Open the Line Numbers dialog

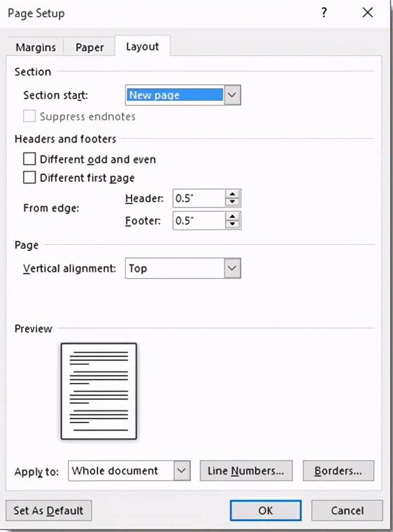point(246,471)
